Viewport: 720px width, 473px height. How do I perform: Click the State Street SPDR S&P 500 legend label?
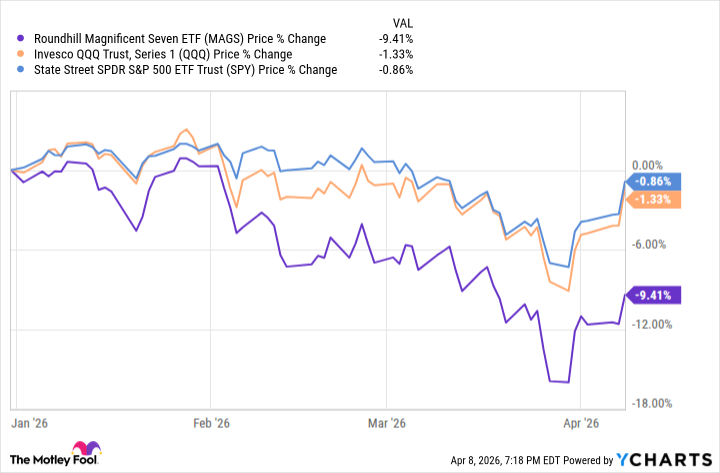tap(178, 70)
